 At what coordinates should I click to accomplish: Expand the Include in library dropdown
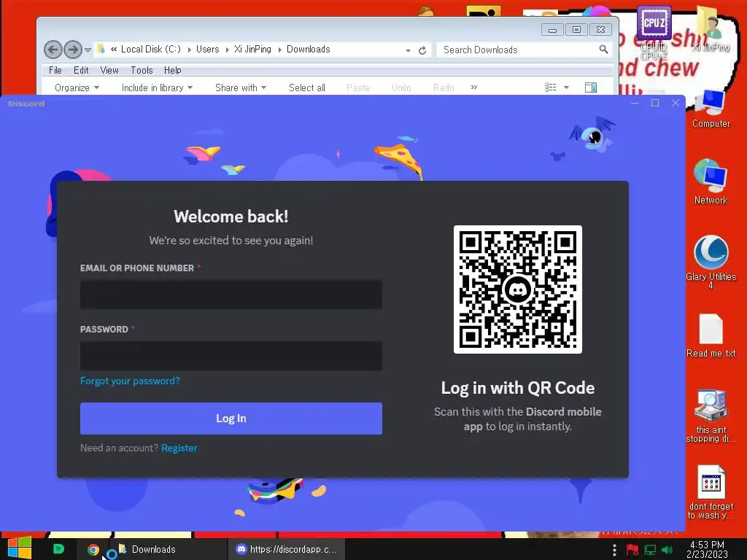[158, 87]
